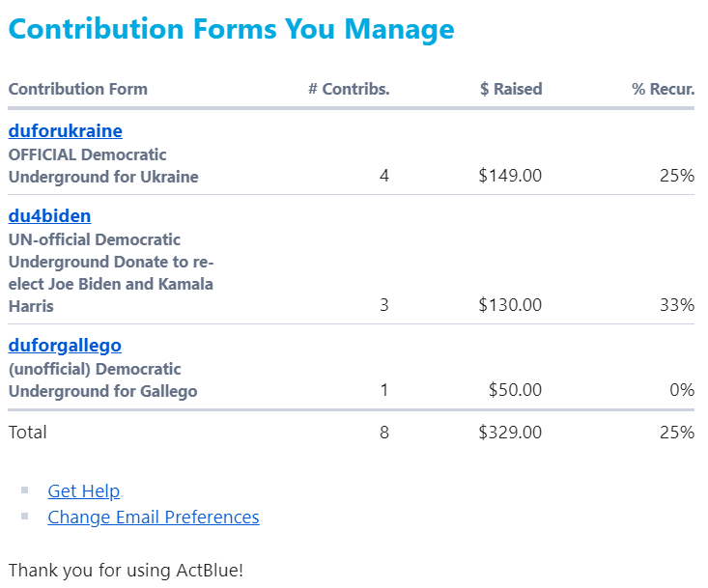The image size is (708, 588).
Task: Select the $130.00 raised amount
Action: tap(510, 305)
